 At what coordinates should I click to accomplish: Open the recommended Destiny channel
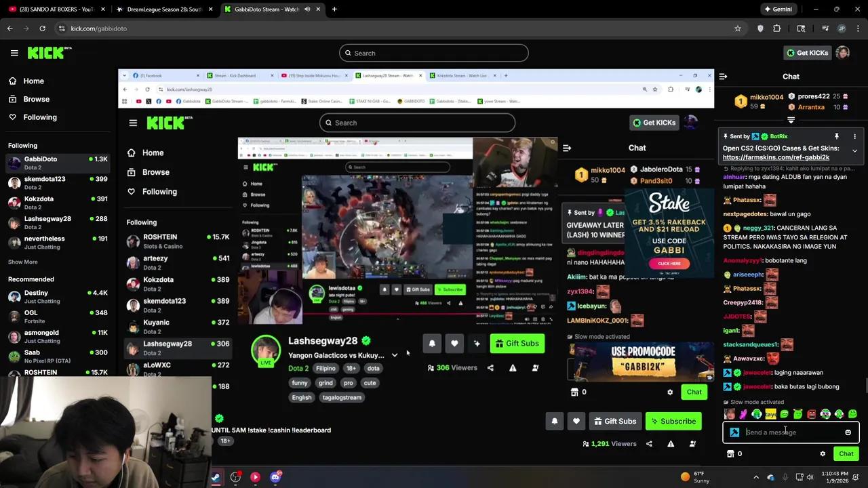pyautogui.click(x=58, y=296)
